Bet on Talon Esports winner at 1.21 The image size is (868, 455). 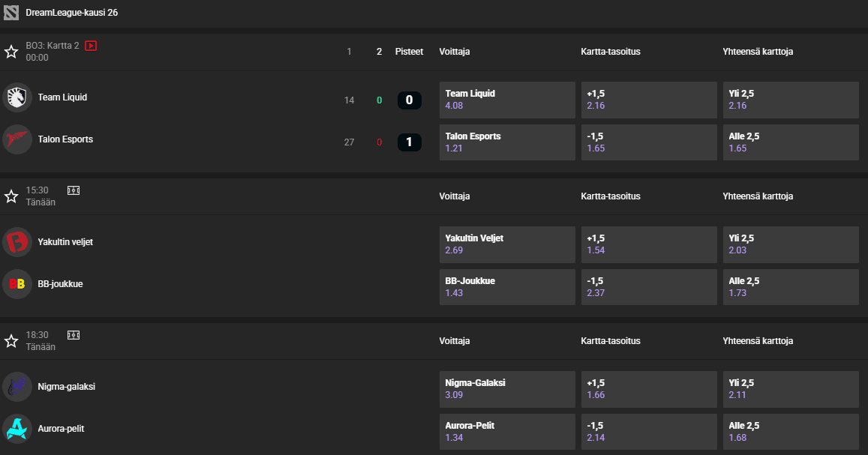(507, 142)
